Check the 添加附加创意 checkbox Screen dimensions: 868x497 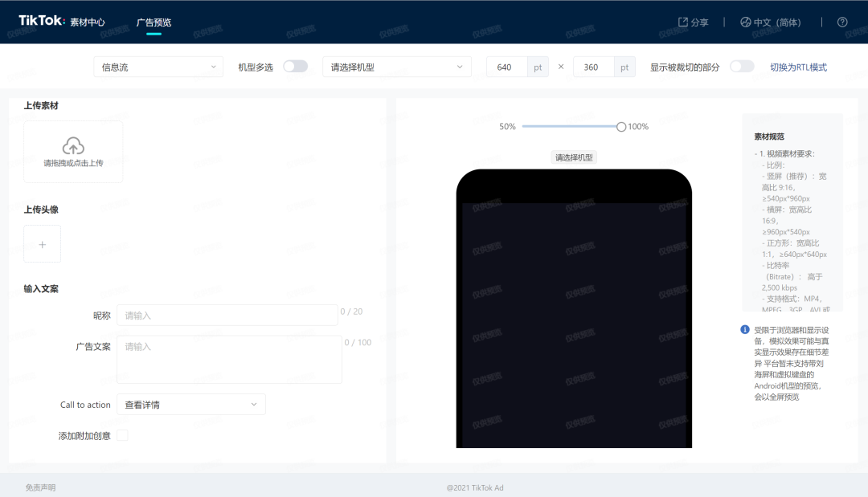coord(122,435)
